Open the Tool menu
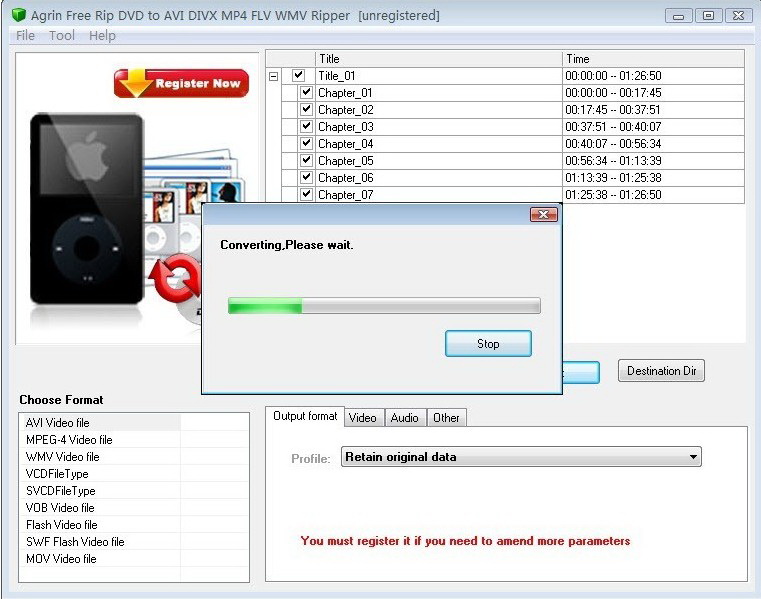Image resolution: width=761 pixels, height=599 pixels. point(62,35)
